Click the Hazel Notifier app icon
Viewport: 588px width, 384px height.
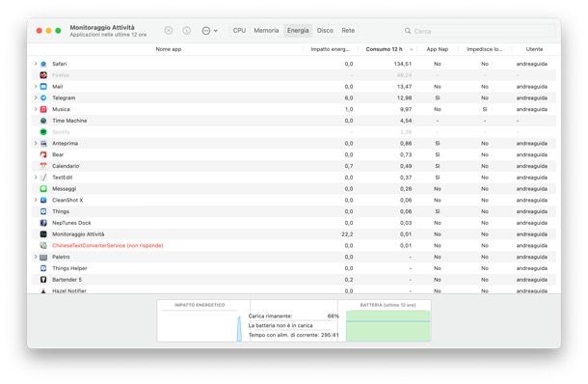pyautogui.click(x=43, y=291)
